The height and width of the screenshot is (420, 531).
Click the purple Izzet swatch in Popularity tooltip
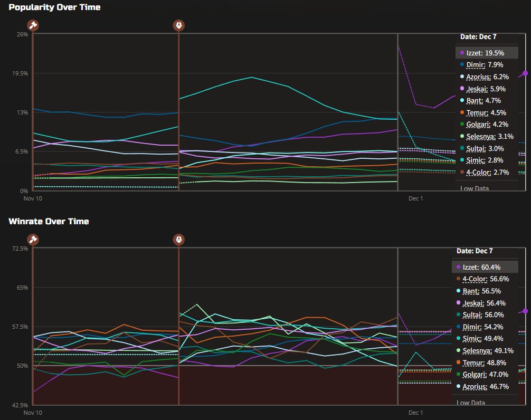(462, 53)
